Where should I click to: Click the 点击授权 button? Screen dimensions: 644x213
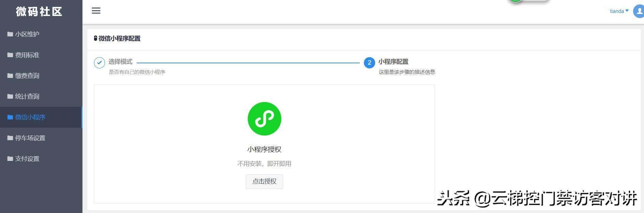tap(264, 181)
